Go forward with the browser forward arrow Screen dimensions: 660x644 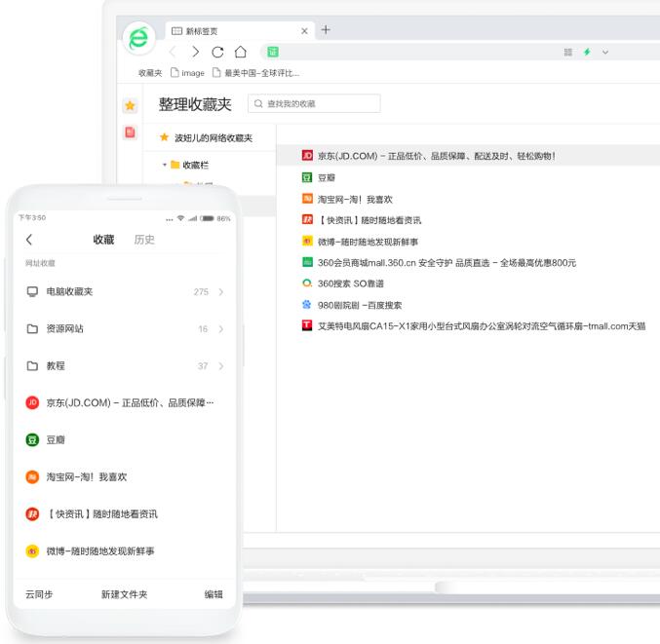(x=196, y=52)
